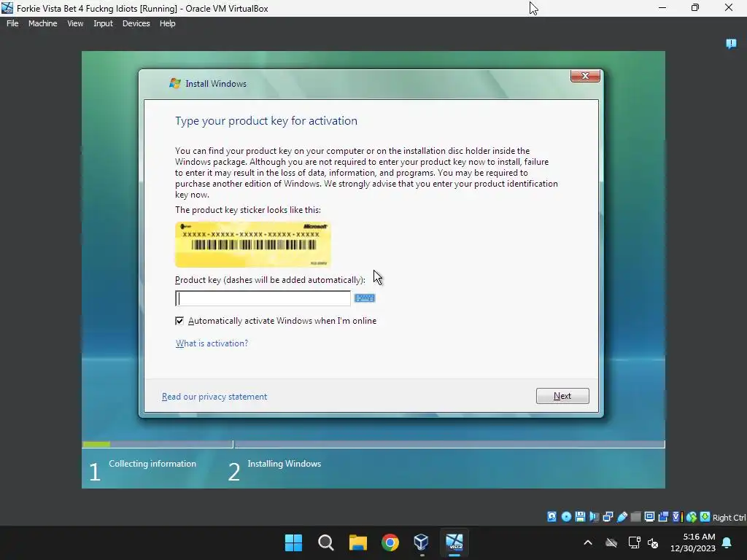
Task: Open the Windows Start menu
Action: [293, 542]
